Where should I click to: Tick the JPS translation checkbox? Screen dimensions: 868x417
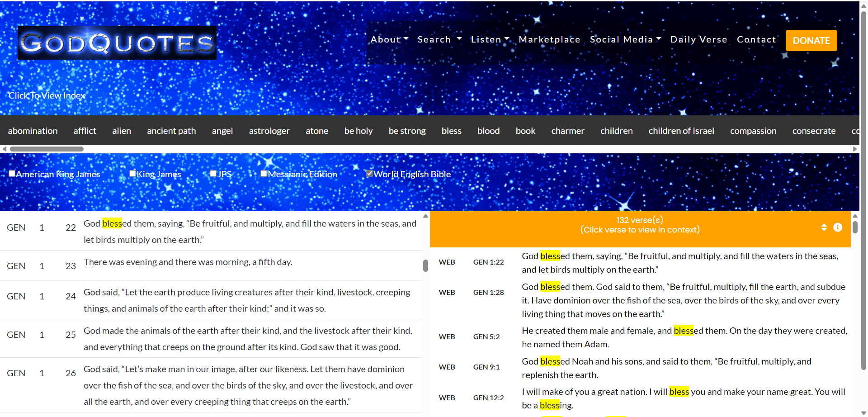tap(213, 174)
